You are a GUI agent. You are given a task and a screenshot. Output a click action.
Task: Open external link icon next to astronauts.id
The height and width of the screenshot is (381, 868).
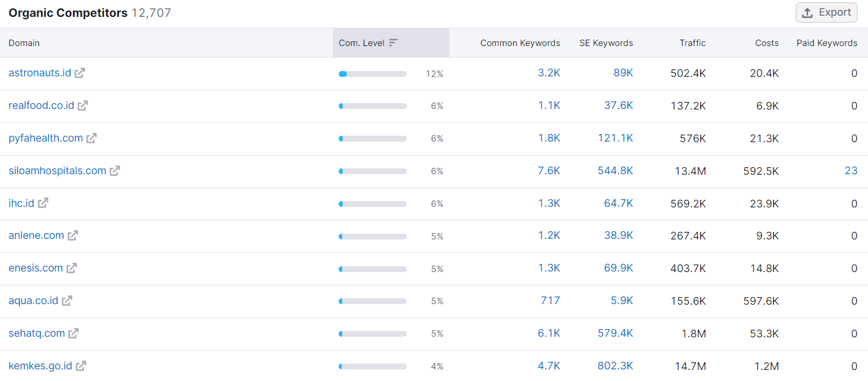[80, 73]
